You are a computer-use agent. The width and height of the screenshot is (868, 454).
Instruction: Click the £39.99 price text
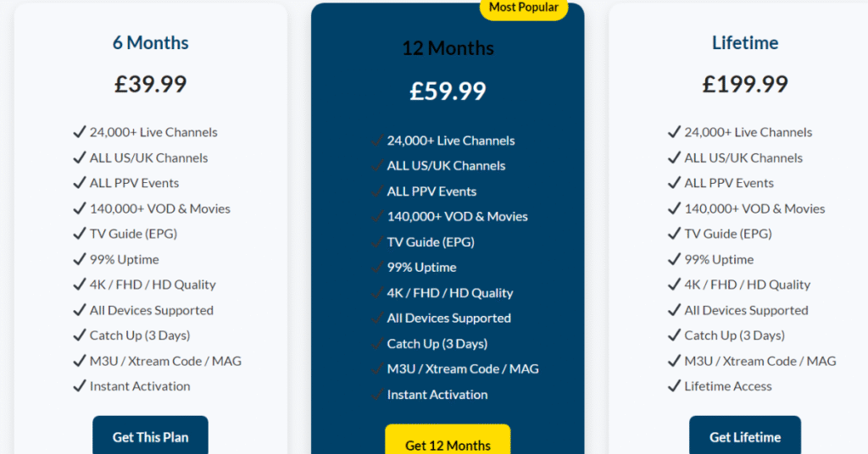click(x=151, y=84)
